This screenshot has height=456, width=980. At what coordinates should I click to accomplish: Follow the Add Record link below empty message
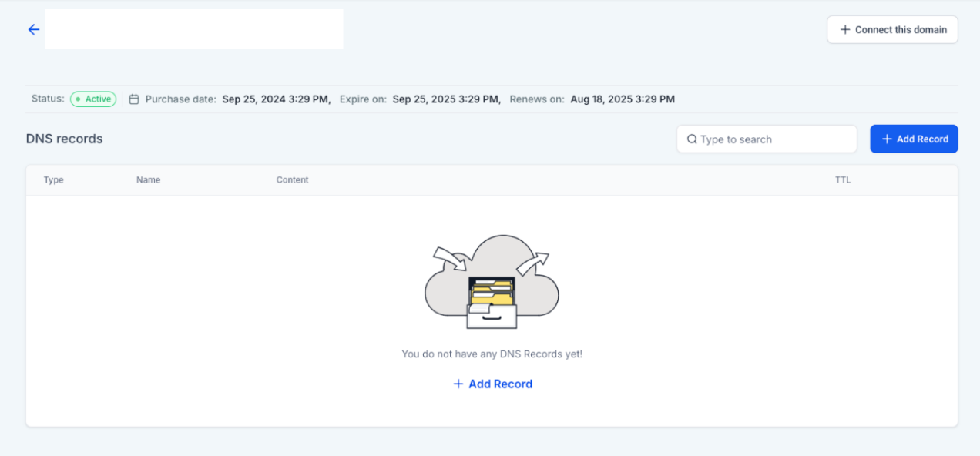click(500, 384)
